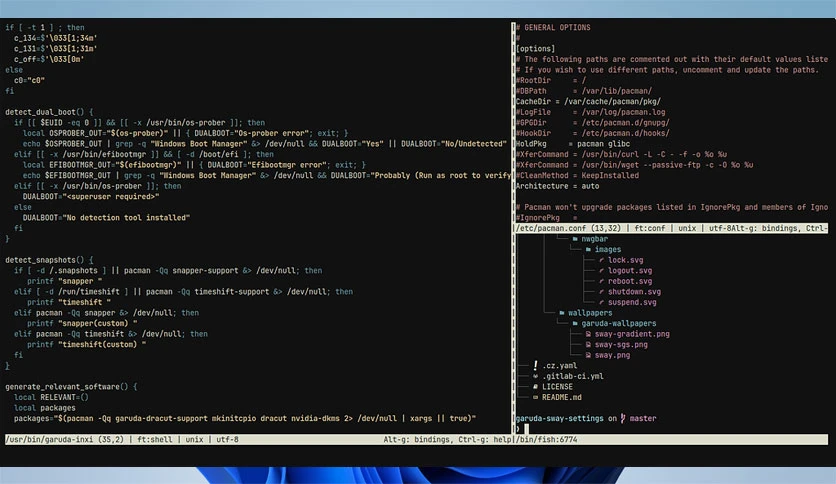
Task: Click the file icon beside suspend.svg
Action: pos(601,302)
